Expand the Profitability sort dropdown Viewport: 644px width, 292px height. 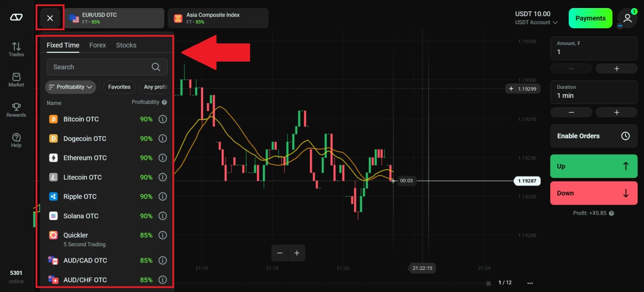[x=70, y=87]
